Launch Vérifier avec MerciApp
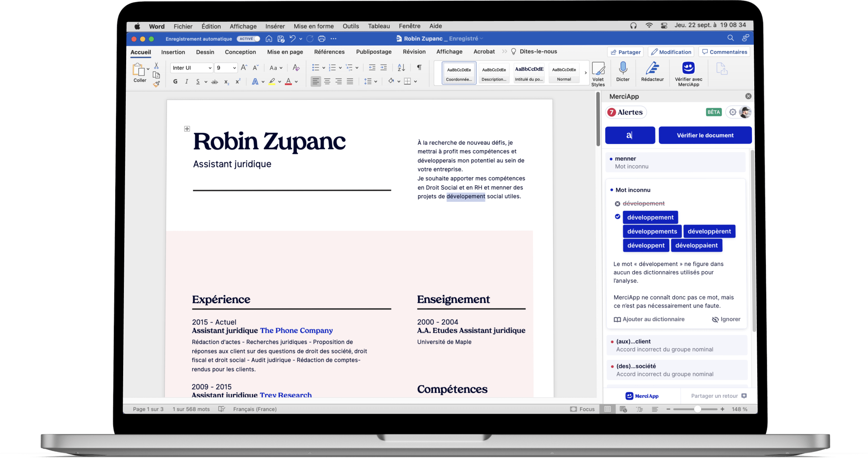Screen dimensions: 868x464 689,72
